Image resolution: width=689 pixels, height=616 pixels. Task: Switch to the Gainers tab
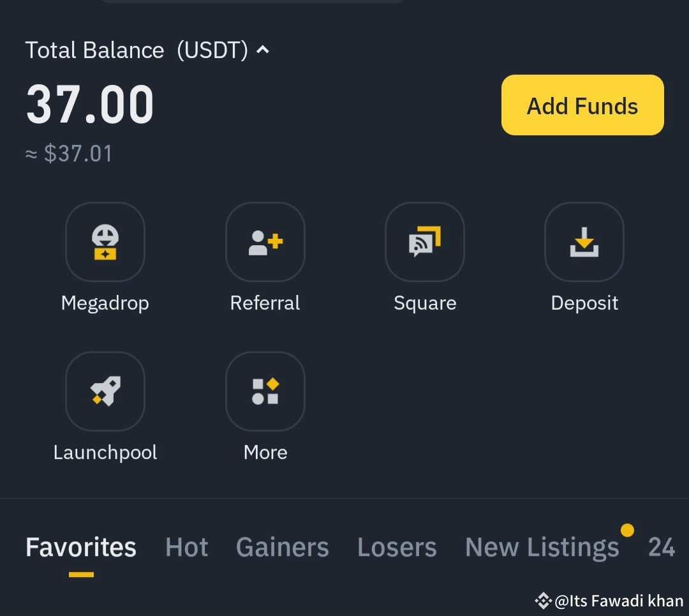coord(282,546)
